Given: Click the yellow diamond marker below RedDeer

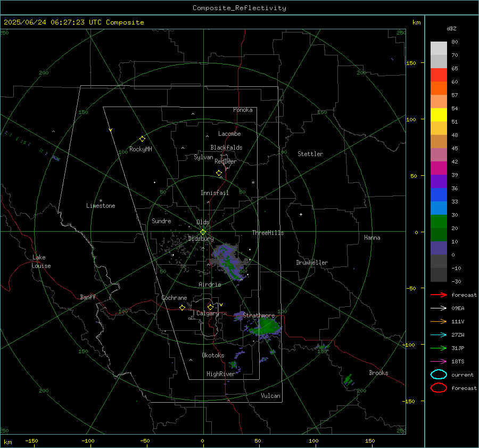Looking at the screenshot, I should 219,173.
